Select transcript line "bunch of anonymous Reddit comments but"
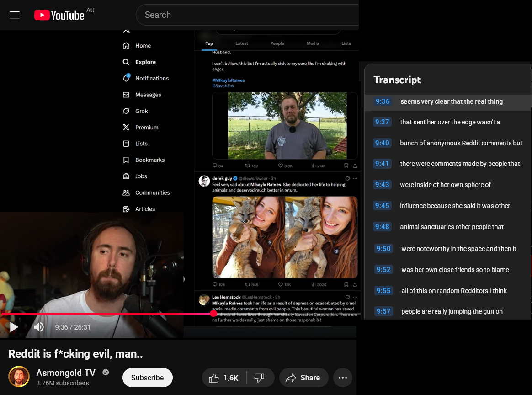The height and width of the screenshot is (395, 532). (461, 143)
